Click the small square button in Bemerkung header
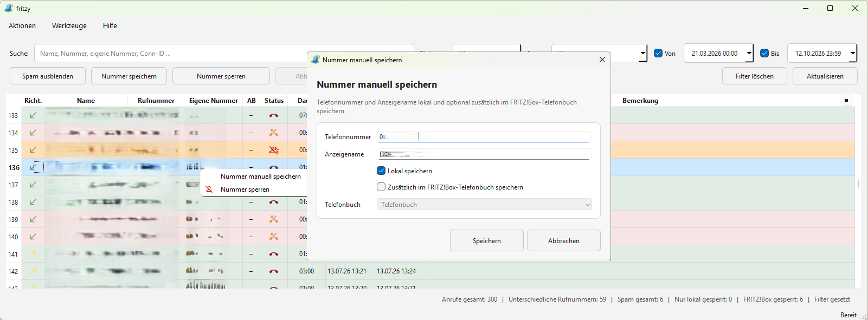The height and width of the screenshot is (320, 868). tap(846, 101)
